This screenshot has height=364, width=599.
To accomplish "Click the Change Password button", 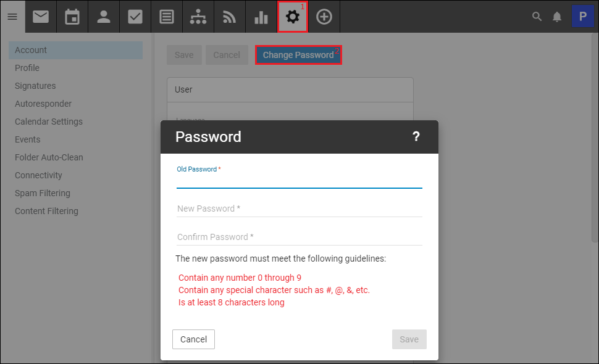I will (298, 55).
